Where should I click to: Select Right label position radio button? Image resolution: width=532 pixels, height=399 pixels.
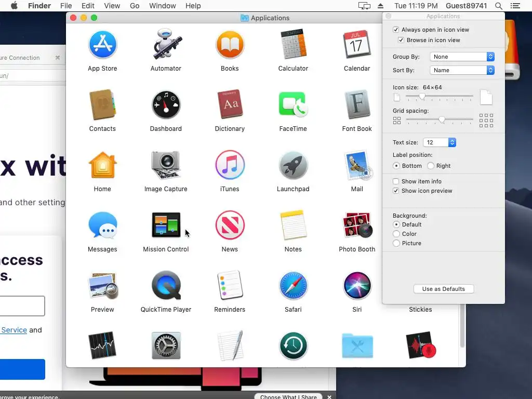click(x=431, y=166)
